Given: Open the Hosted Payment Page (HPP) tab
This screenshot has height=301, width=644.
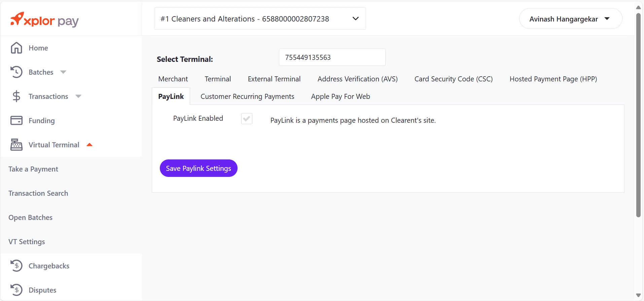Looking at the screenshot, I should (553, 79).
